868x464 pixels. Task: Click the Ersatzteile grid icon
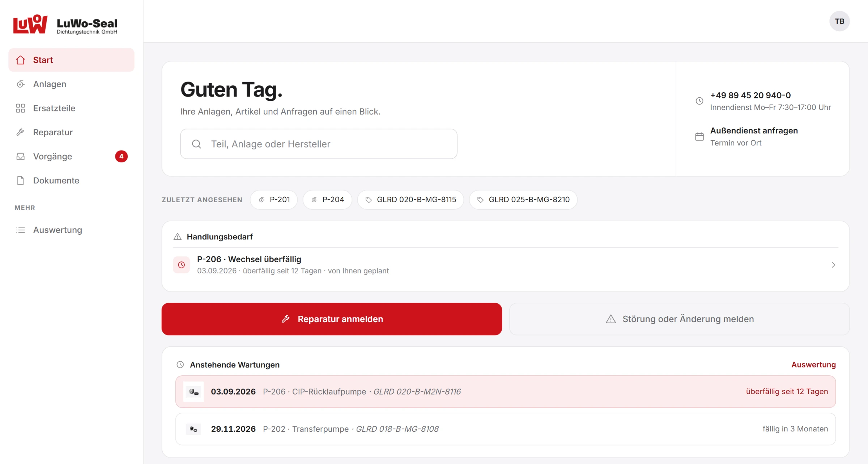point(21,108)
